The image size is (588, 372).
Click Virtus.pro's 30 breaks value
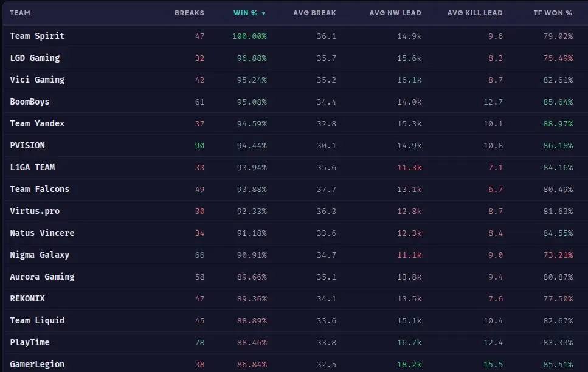point(199,211)
